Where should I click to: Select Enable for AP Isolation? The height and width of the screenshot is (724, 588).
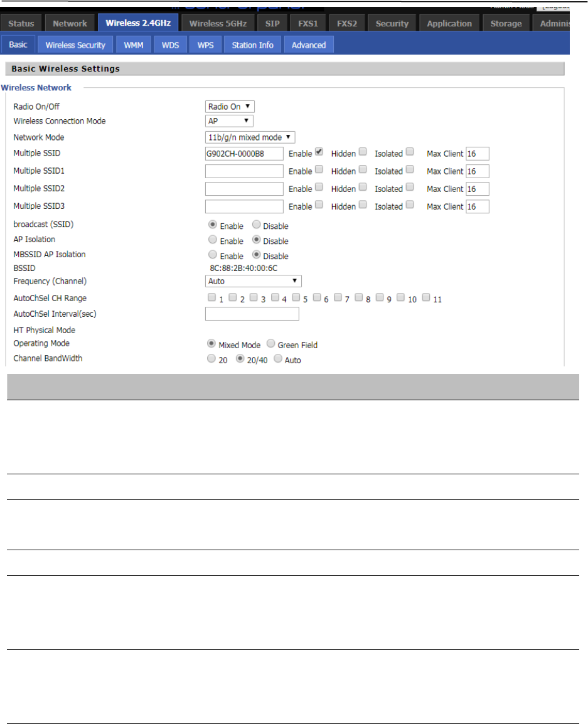click(213, 239)
